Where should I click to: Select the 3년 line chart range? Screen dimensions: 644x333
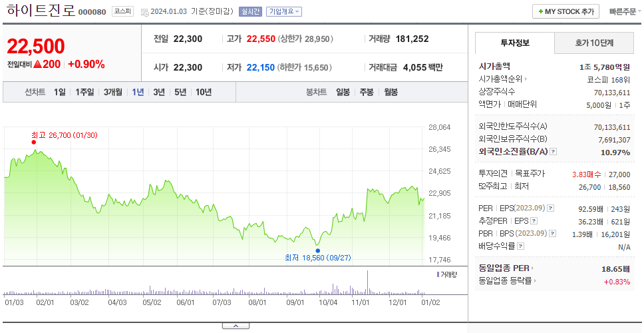(159, 92)
